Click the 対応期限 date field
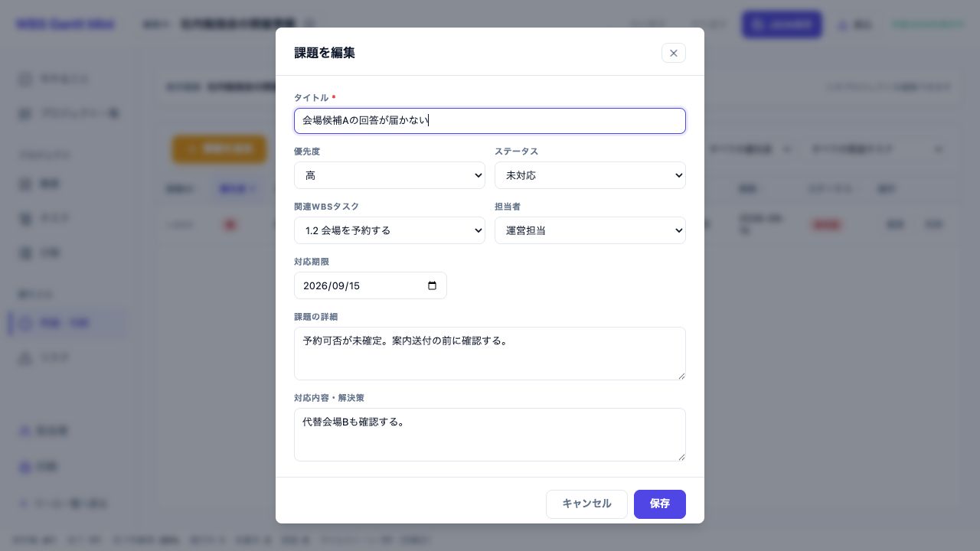 tap(371, 285)
